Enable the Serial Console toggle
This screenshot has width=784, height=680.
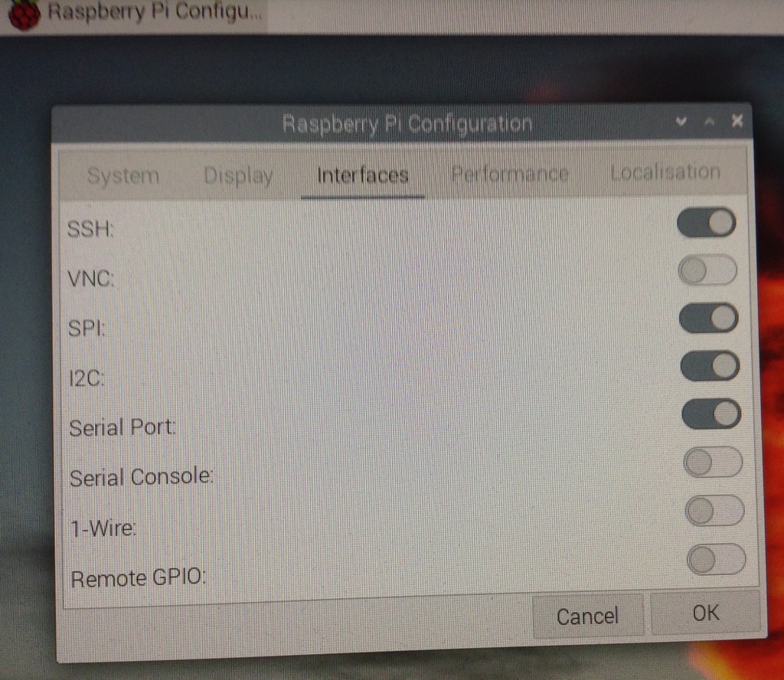714,463
